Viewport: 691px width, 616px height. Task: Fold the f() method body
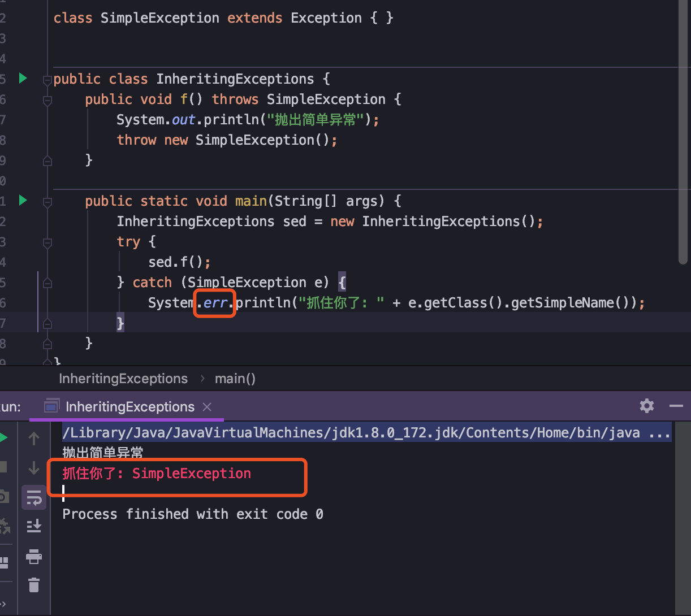point(47,100)
